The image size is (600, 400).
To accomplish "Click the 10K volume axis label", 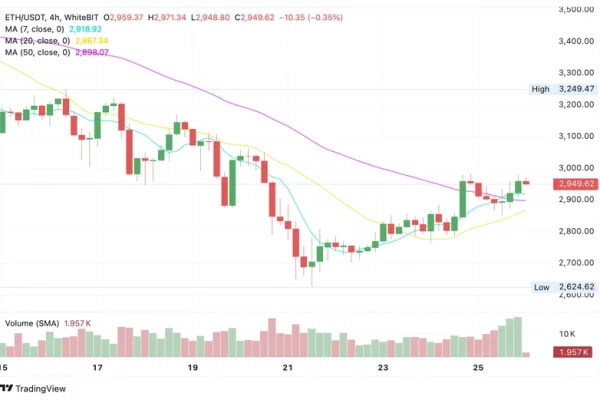I will click(567, 333).
